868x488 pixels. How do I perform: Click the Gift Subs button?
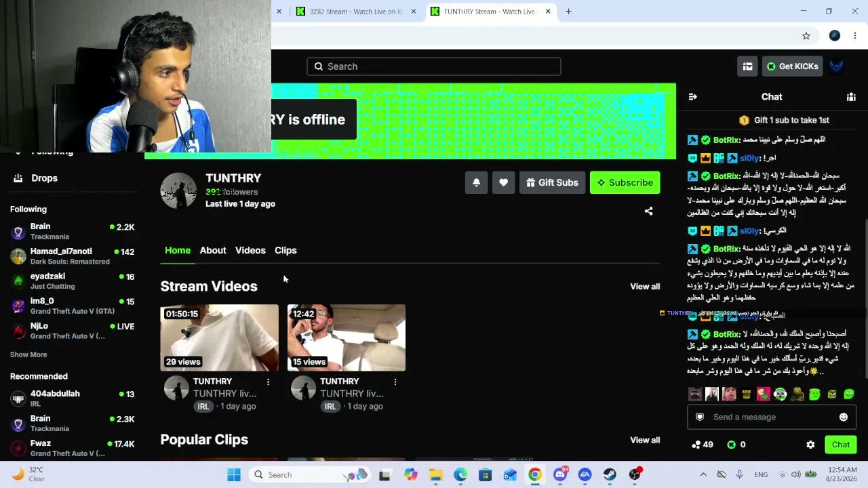click(552, 182)
